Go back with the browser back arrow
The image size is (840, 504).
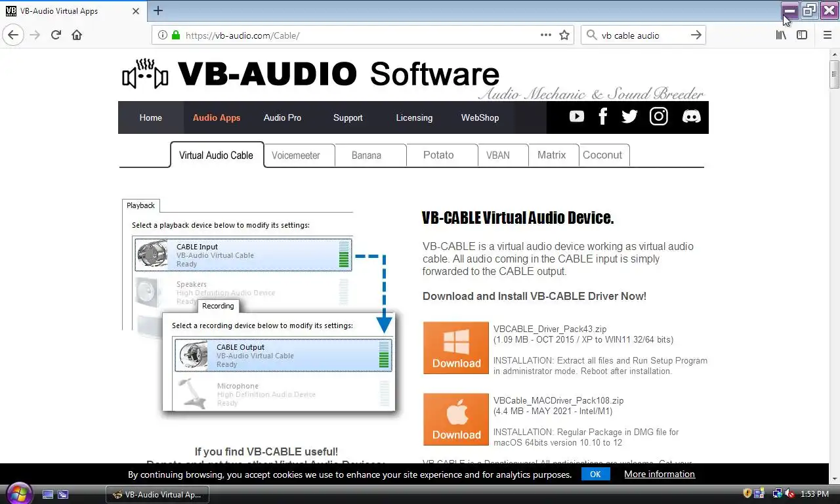click(13, 35)
